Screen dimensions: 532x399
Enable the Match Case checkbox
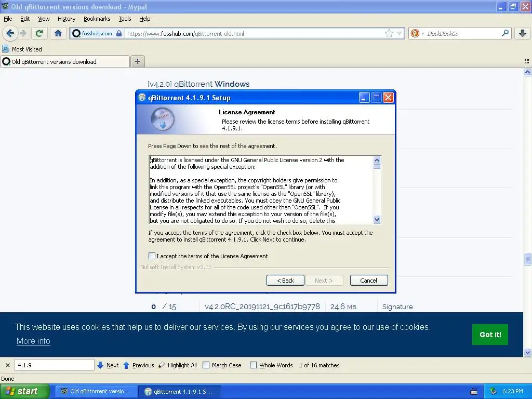pos(206,365)
